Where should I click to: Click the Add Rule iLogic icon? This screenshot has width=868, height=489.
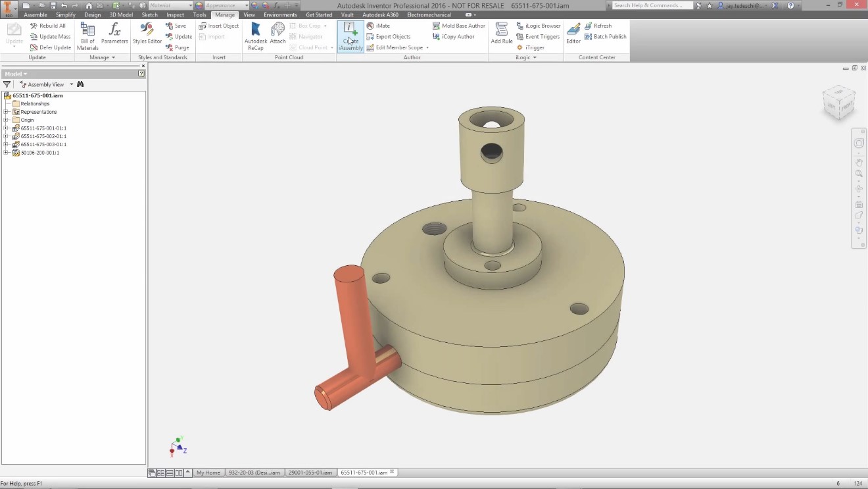(x=502, y=34)
